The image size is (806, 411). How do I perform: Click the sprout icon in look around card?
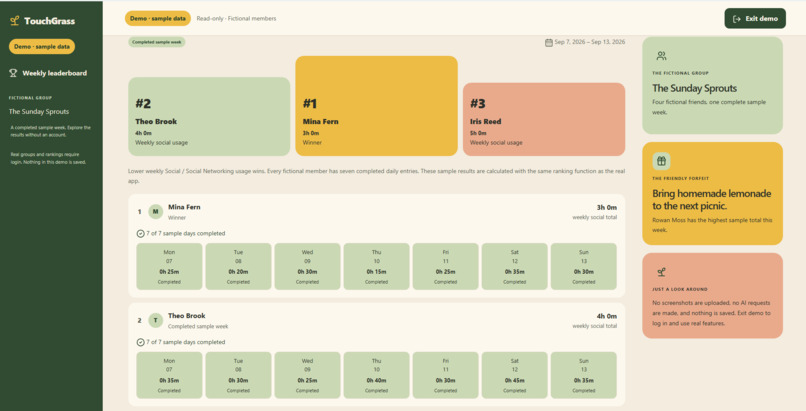662,272
